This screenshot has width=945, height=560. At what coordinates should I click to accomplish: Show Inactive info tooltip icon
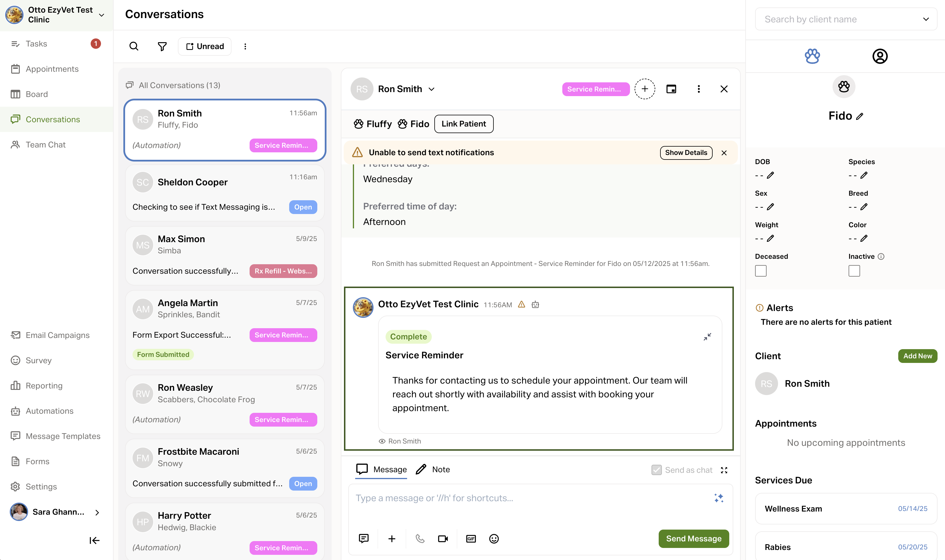(881, 256)
